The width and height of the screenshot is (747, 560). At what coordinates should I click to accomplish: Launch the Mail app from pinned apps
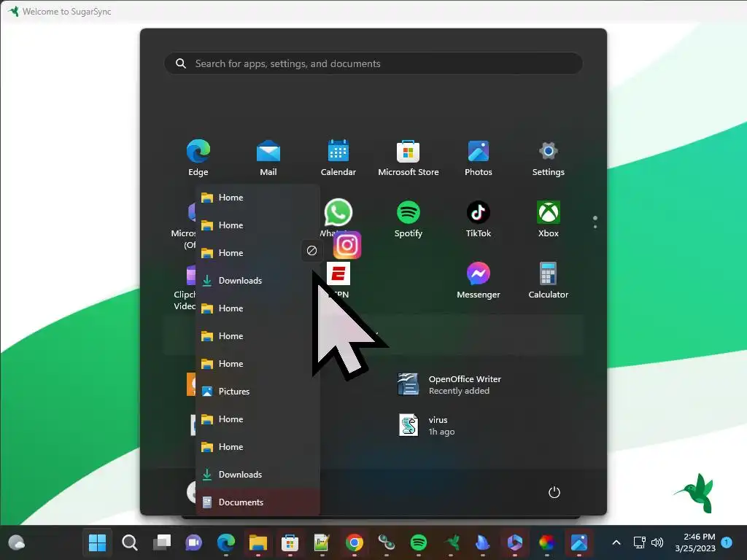tap(268, 157)
